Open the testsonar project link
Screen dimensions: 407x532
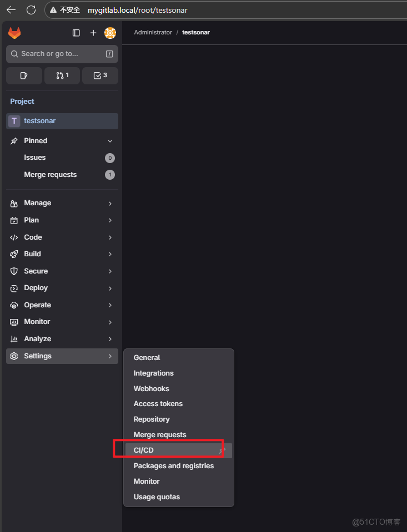tap(39, 121)
